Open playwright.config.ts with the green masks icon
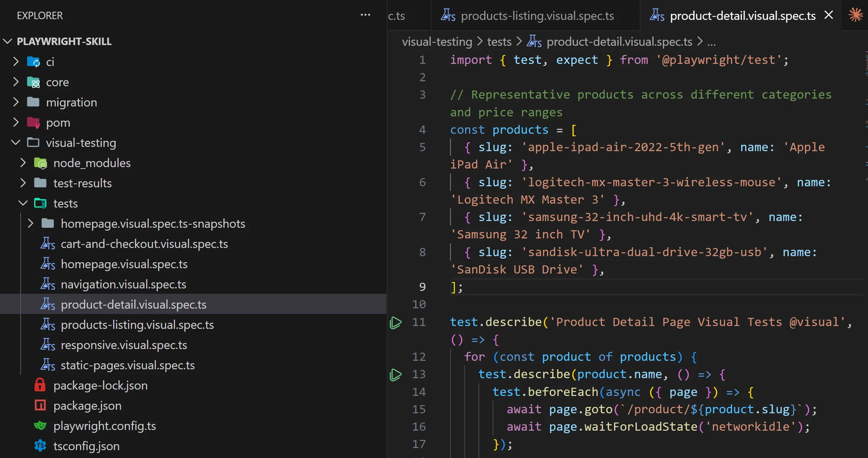868x458 pixels. [104, 426]
